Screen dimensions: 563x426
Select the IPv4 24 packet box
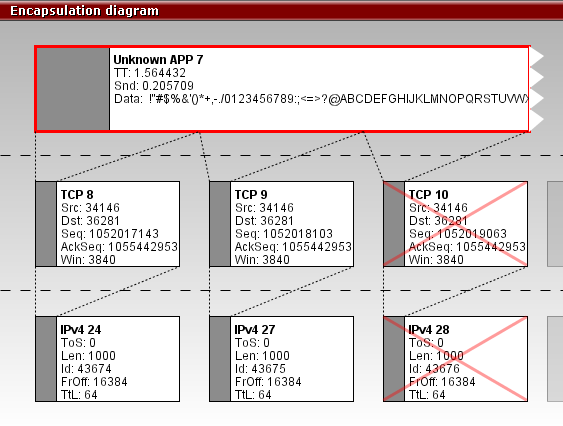point(107,359)
